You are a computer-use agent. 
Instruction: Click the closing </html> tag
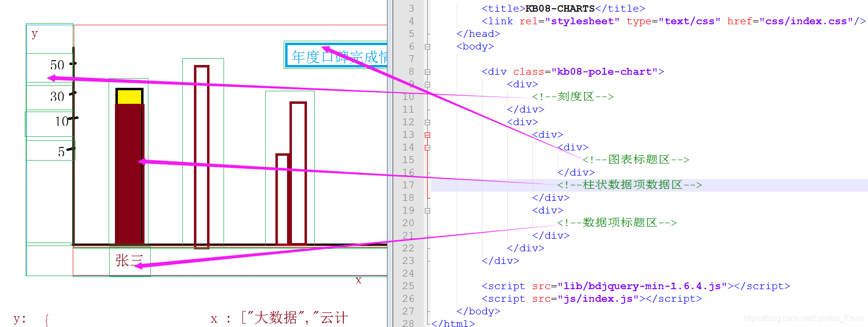coord(453,323)
